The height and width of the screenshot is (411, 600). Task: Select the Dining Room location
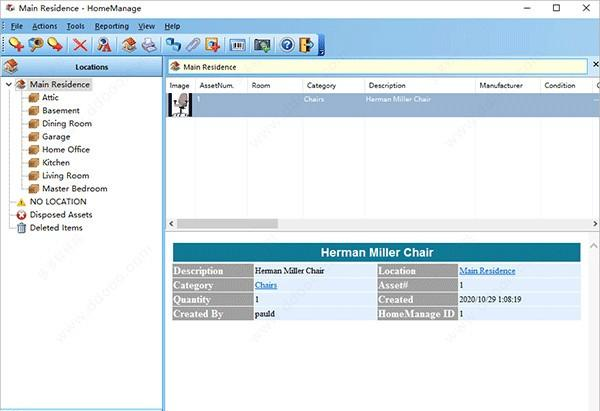(67, 123)
